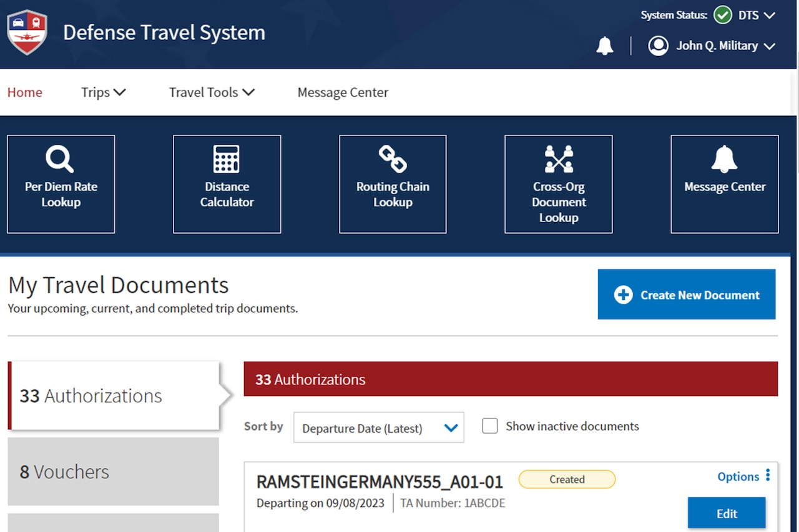The width and height of the screenshot is (799, 532).
Task: Open notifications bell in header
Action: point(604,46)
